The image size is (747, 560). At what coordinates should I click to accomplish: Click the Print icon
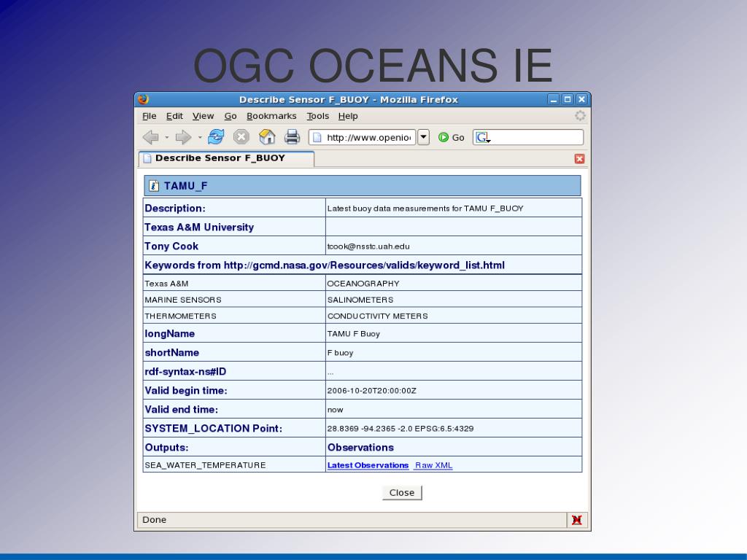tap(292, 136)
